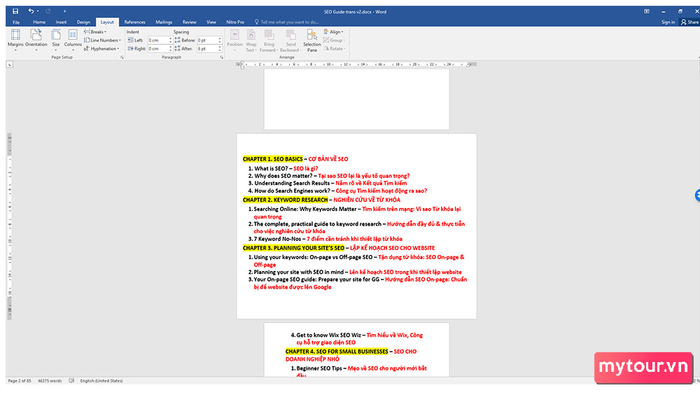Click the Share button
This screenshot has height=393, width=700.
click(690, 22)
